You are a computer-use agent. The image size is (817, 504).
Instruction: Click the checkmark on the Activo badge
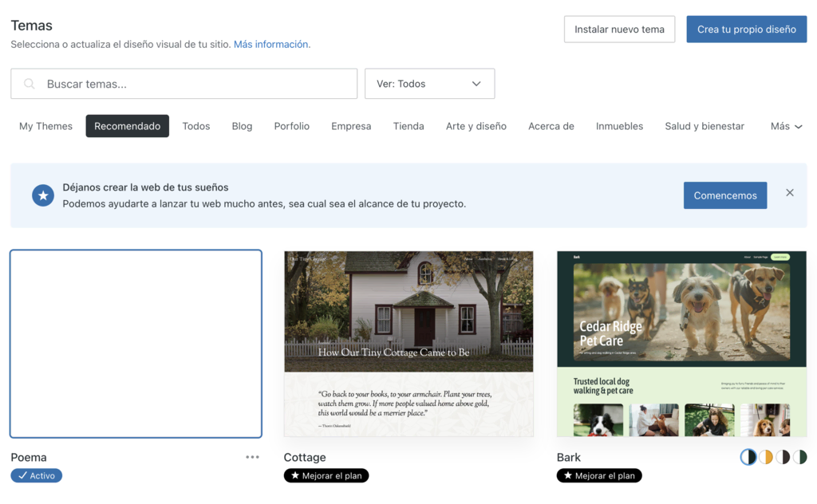pos(23,475)
